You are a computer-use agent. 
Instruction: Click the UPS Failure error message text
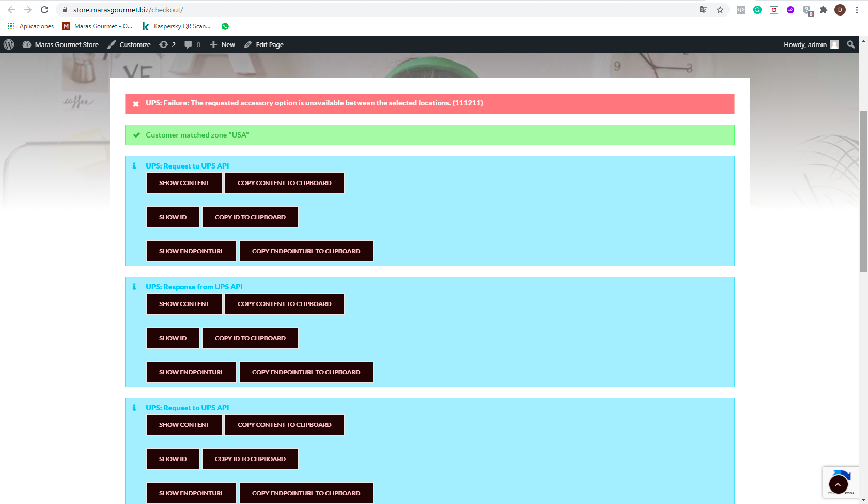(314, 103)
